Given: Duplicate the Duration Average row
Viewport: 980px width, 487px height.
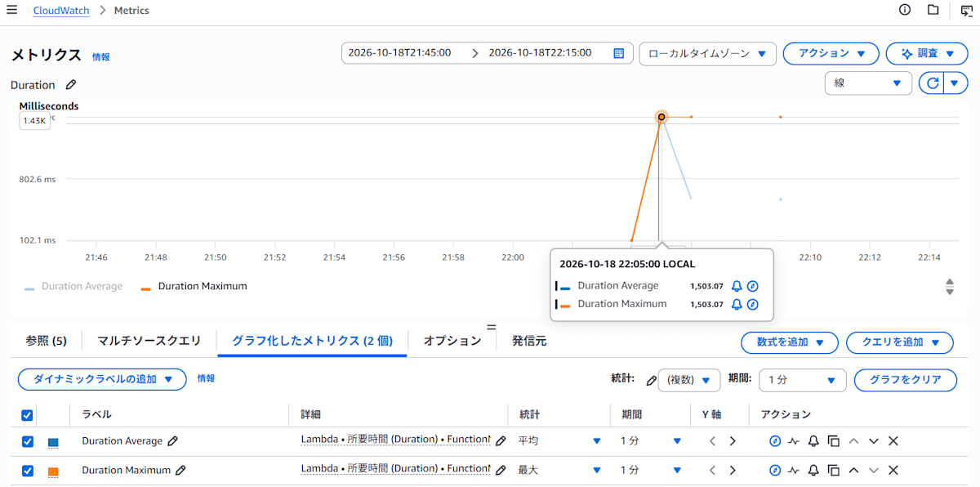Looking at the screenshot, I should (x=833, y=441).
